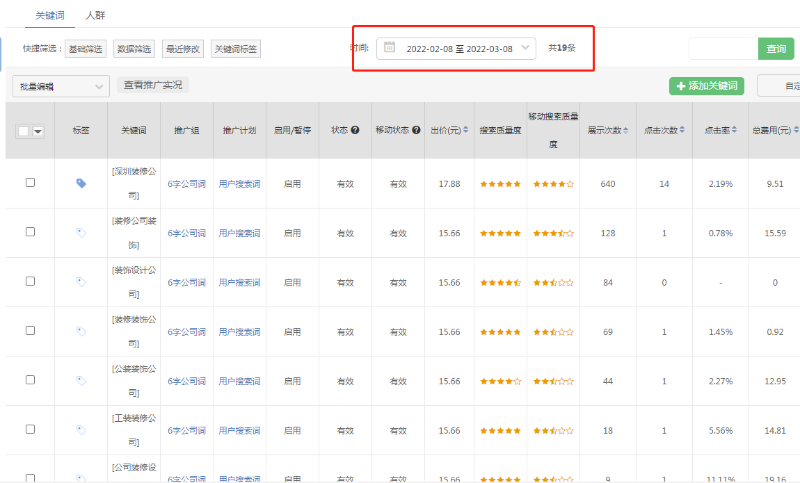Select the 关键词 tab
The image size is (800, 483).
(49, 16)
